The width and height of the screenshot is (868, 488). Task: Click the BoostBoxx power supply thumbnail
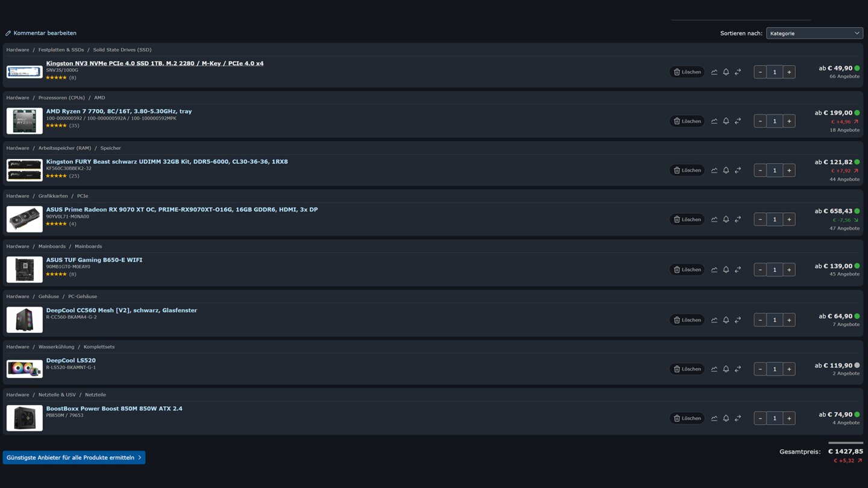click(25, 418)
